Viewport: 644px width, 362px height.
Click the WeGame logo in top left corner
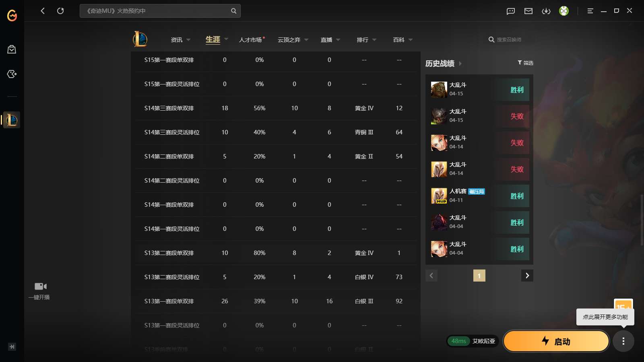click(x=11, y=15)
